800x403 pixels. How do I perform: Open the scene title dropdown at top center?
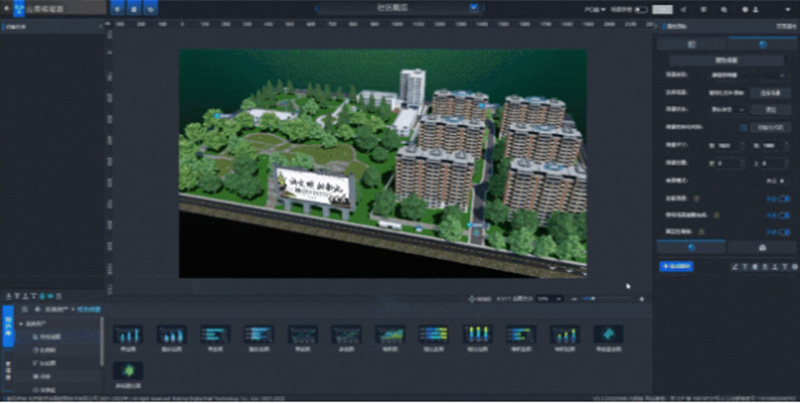click(400, 8)
